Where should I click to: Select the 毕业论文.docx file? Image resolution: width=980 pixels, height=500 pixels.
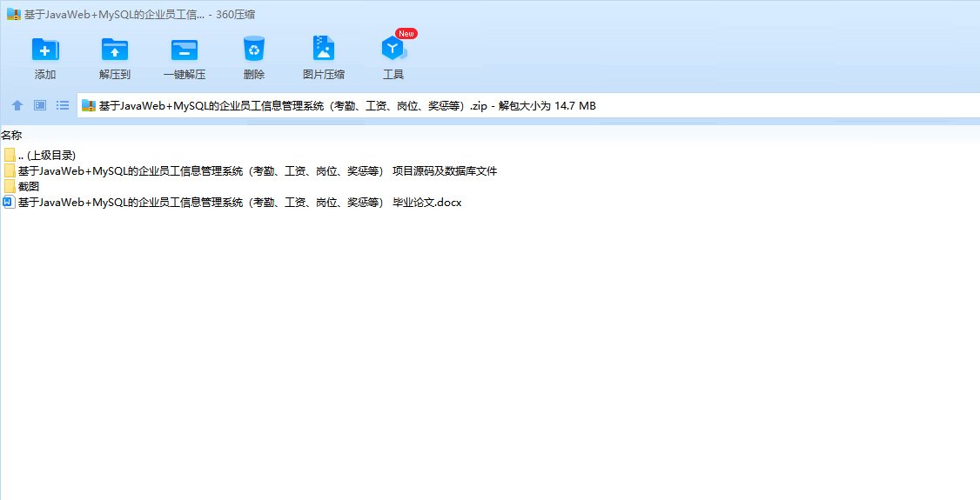pyautogui.click(x=232, y=203)
